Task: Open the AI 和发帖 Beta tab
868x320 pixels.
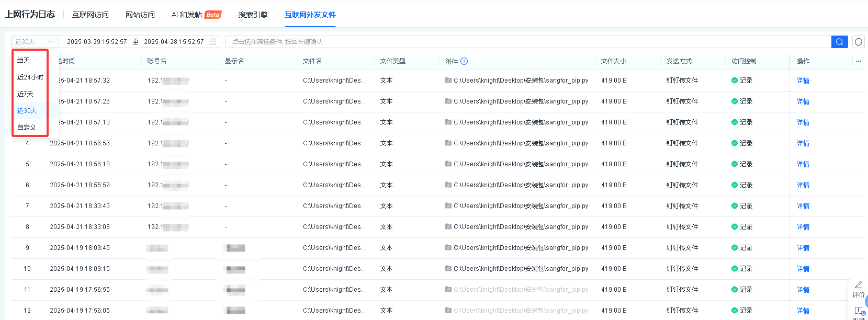Action: 196,15
